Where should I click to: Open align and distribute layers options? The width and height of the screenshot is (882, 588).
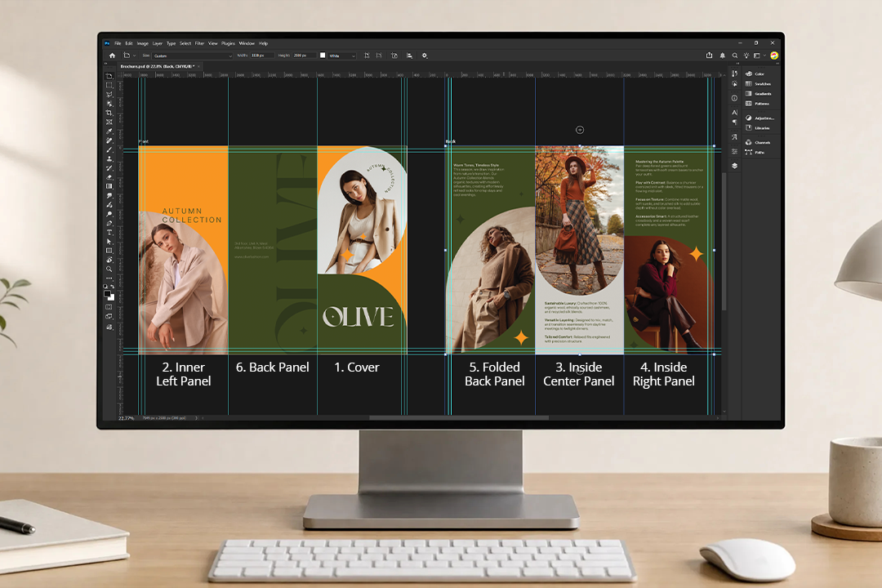(x=409, y=56)
